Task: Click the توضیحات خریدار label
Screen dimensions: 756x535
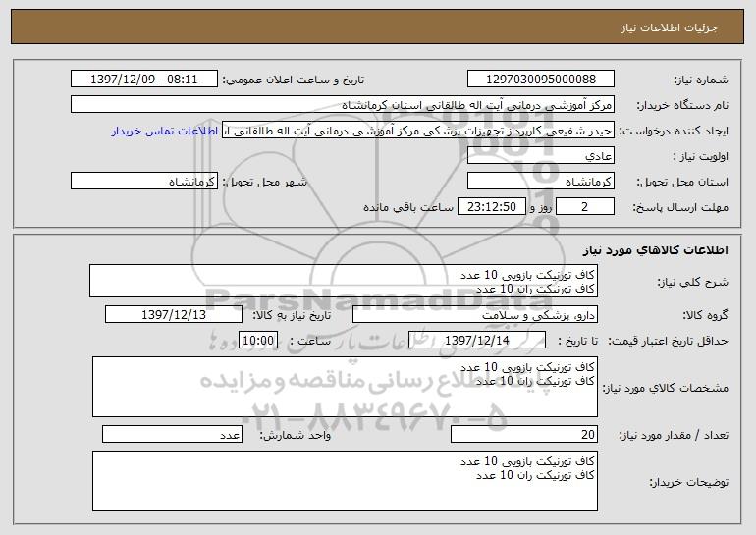Action: point(689,482)
